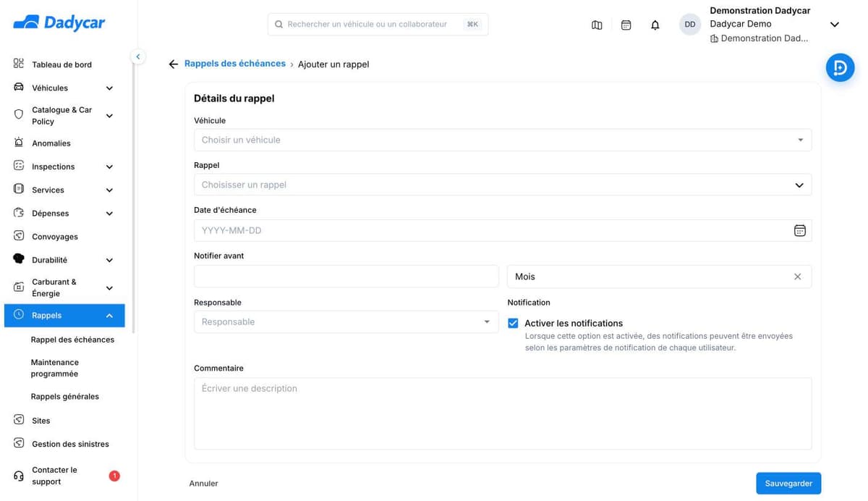Screen dimensions: 868x501
Task: Open Maintenance programmée submenu
Action: (55, 368)
